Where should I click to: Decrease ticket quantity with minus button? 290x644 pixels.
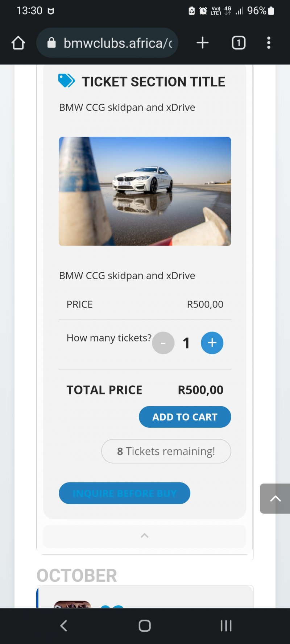[x=163, y=343]
